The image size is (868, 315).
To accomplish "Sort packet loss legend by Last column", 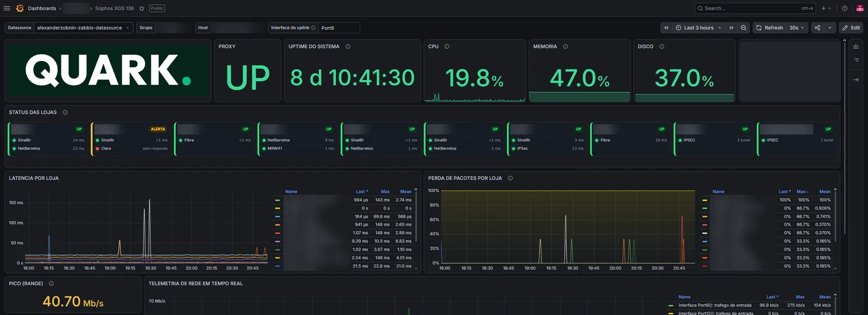I will coord(784,192).
